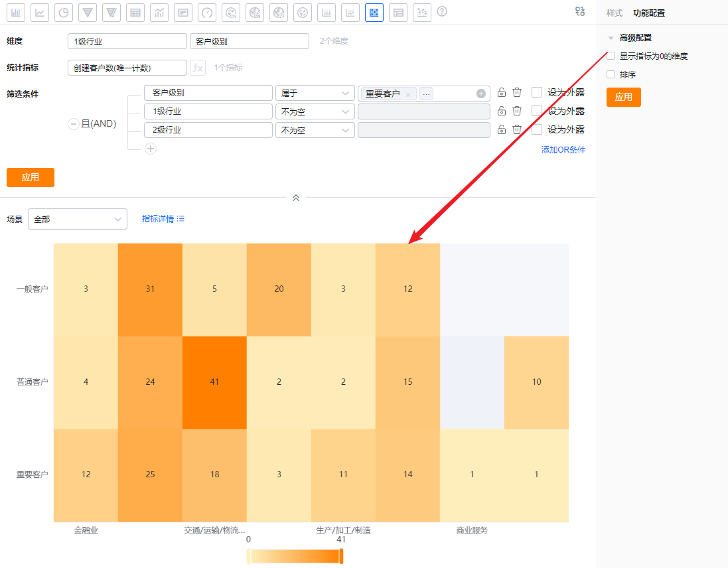The image size is (728, 568).
Task: Enable 显示指标为0的维度 checkbox
Action: click(x=611, y=56)
